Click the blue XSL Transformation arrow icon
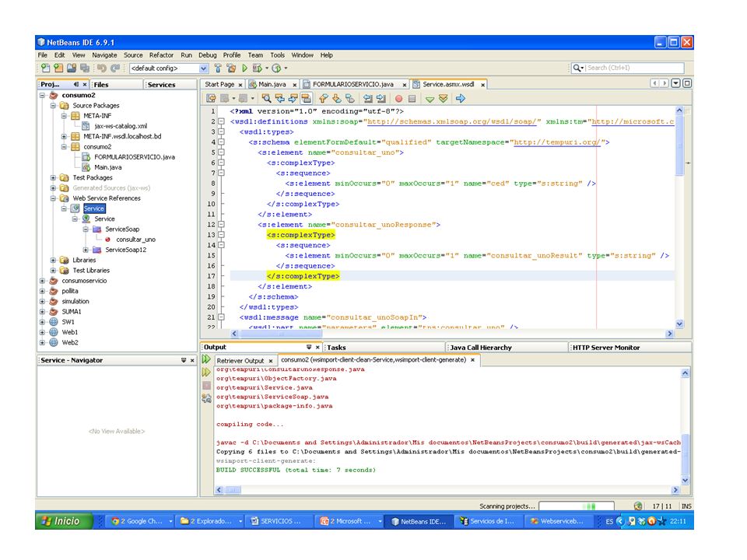The image size is (747, 560). tap(460, 99)
